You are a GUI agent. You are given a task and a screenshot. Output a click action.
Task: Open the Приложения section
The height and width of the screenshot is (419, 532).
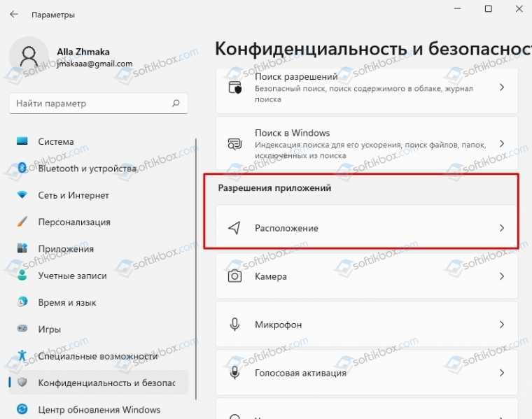[x=99, y=248]
